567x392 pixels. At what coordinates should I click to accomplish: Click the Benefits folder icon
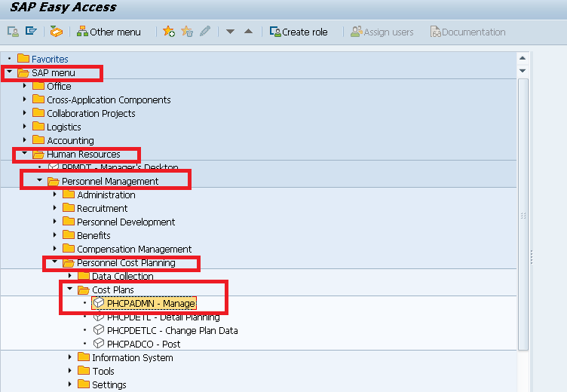tap(69, 235)
